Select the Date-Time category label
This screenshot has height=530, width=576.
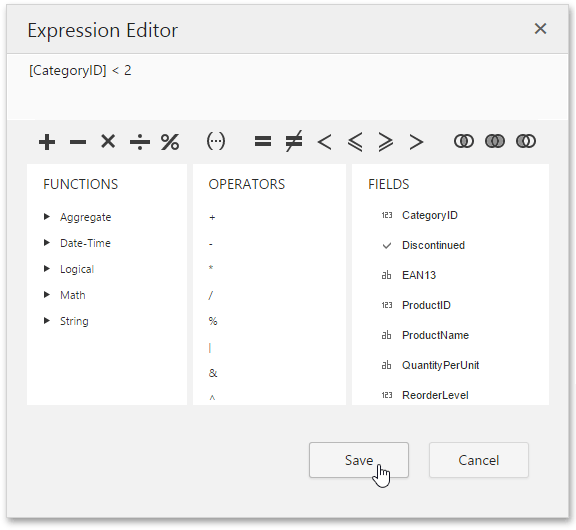click(85, 243)
